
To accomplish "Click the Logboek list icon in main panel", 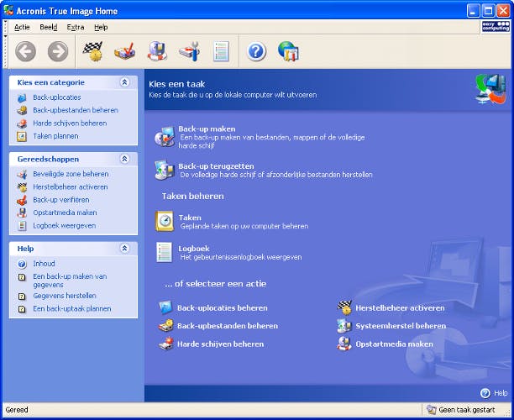I will [x=165, y=252].
